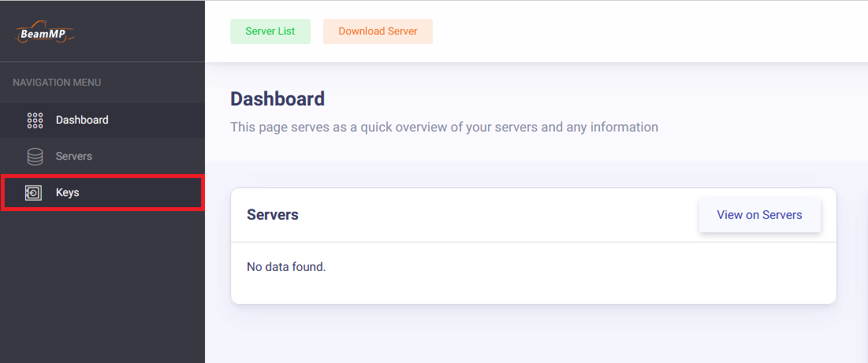Image resolution: width=868 pixels, height=363 pixels.
Task: Go to Servers in the navigation menu
Action: click(74, 157)
